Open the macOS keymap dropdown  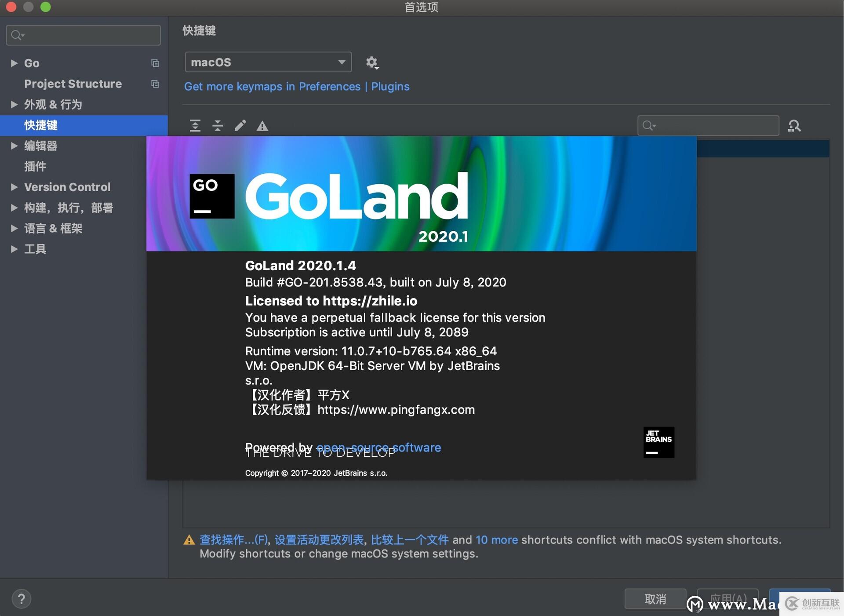[268, 62]
